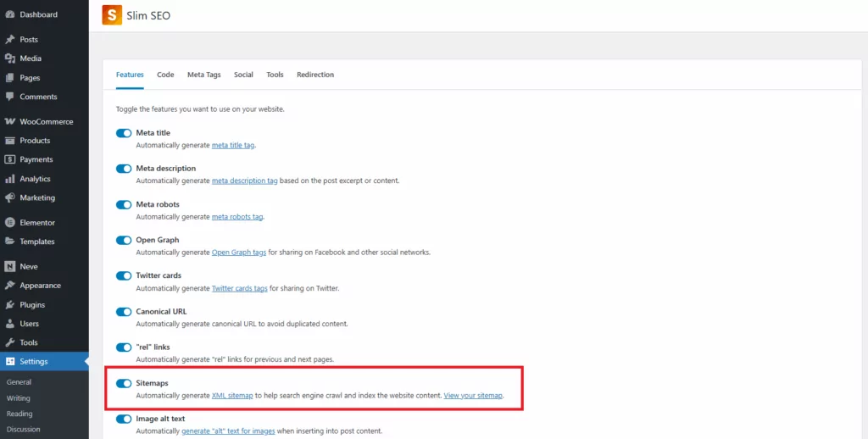Screen dimensions: 868x439
Task: Open the XML sitemap link
Action: tap(232, 396)
